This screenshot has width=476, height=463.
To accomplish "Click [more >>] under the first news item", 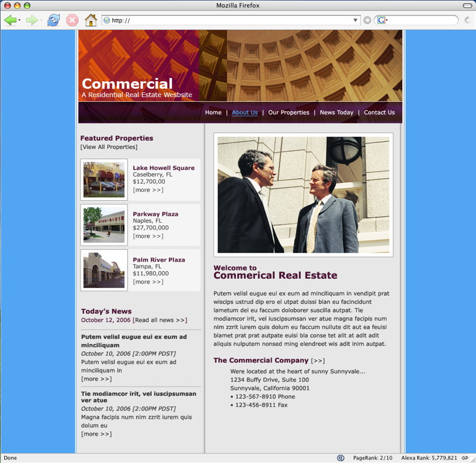I will [97, 379].
